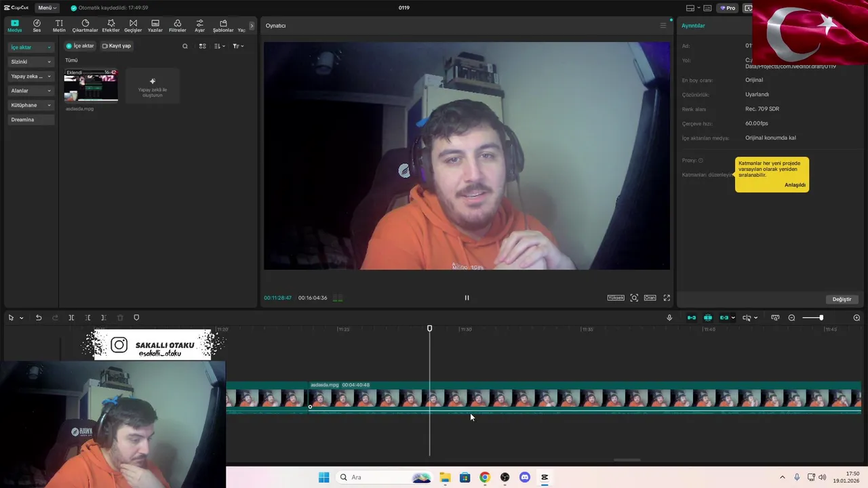Click the timeline playhead marker
The width and height of the screenshot is (868, 488).
click(429, 329)
